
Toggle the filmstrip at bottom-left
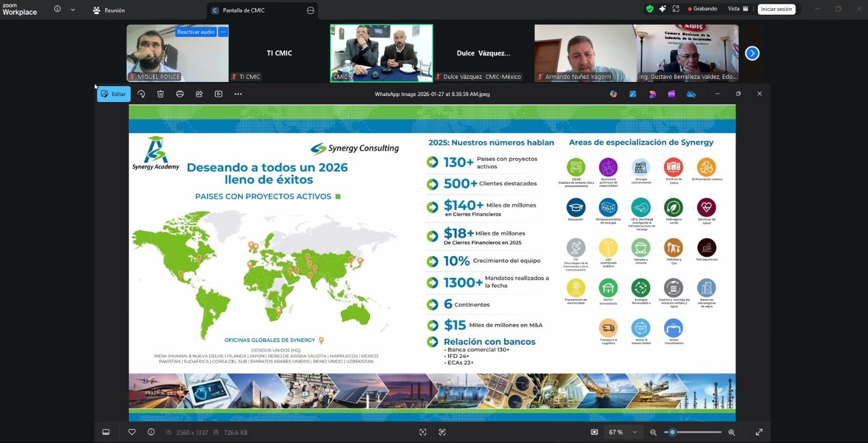point(106,432)
